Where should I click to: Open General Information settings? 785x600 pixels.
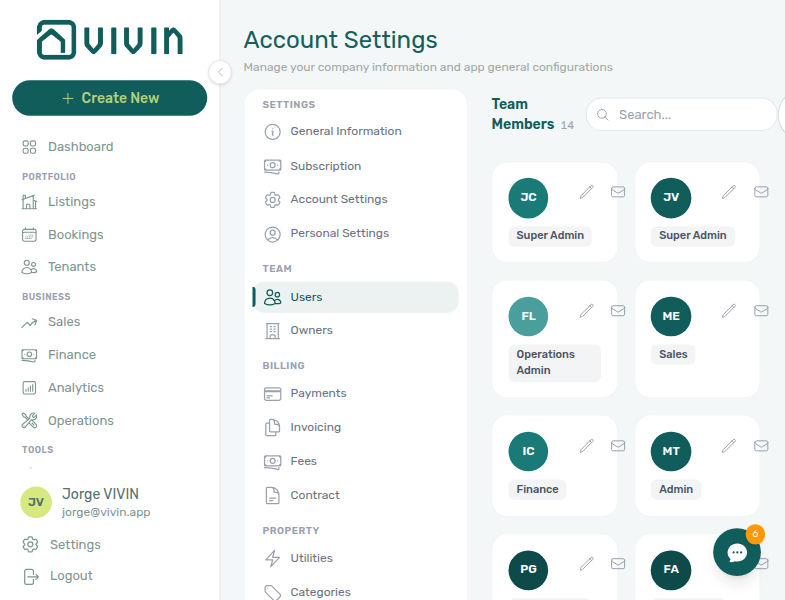coord(332,131)
